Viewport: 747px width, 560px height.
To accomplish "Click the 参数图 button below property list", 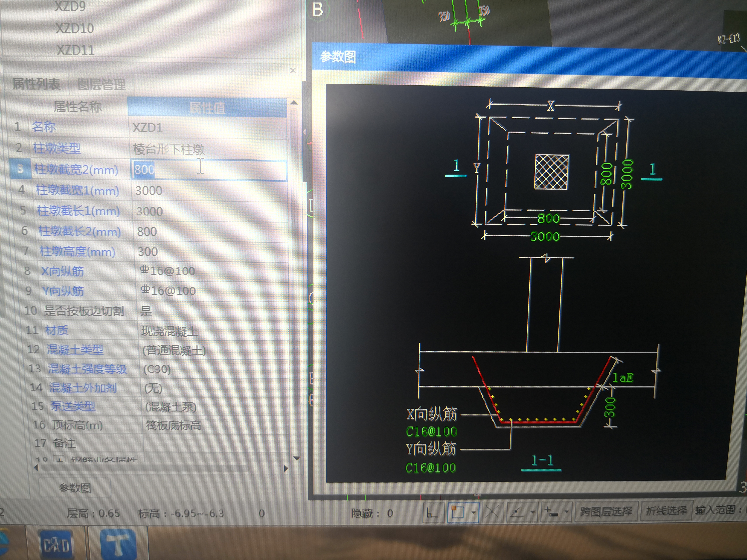I will coord(75,488).
